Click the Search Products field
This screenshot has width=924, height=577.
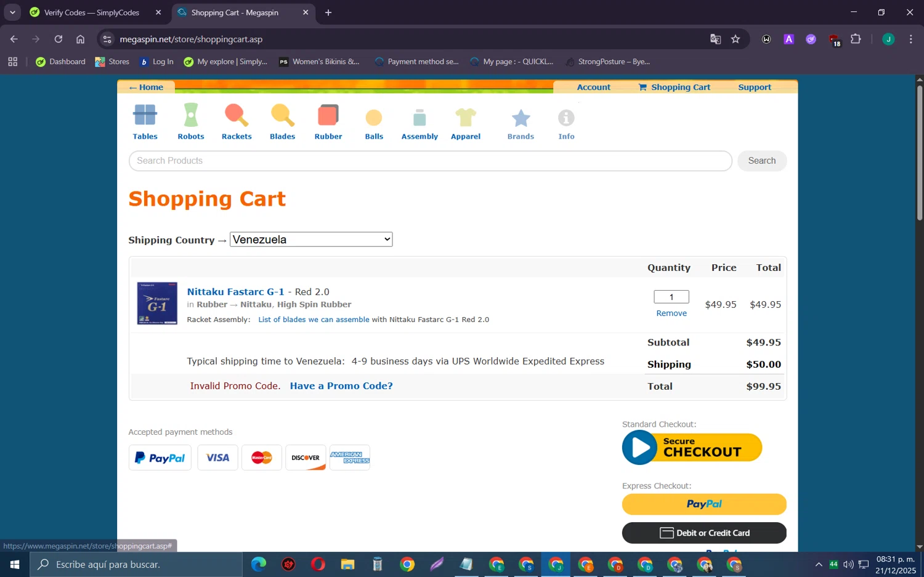(430, 161)
